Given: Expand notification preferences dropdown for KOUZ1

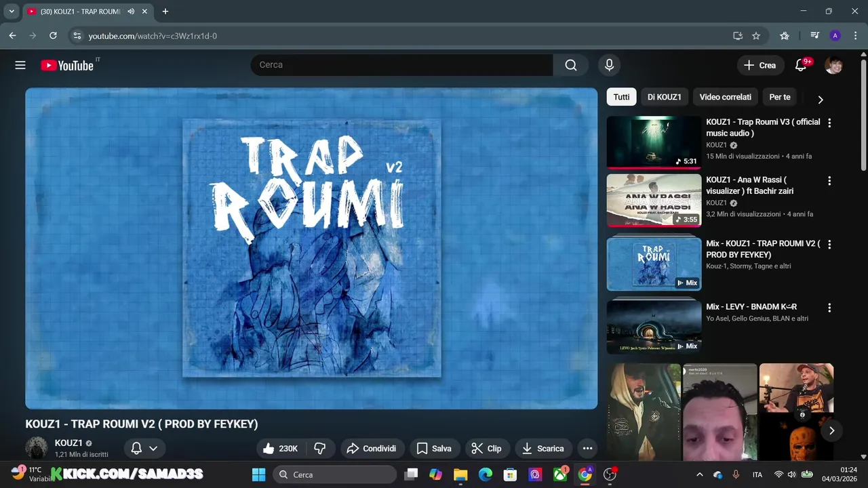Looking at the screenshot, I should [153, 448].
